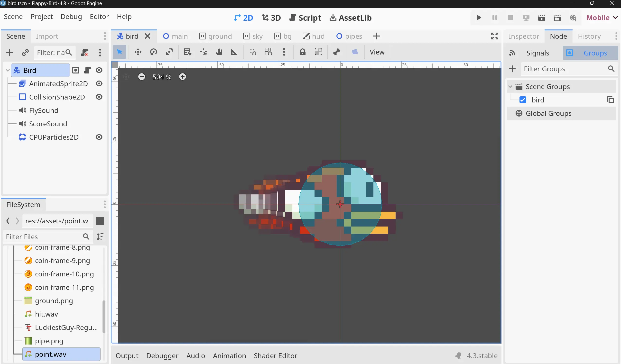Toggle preview canvas scale icon

click(355, 52)
